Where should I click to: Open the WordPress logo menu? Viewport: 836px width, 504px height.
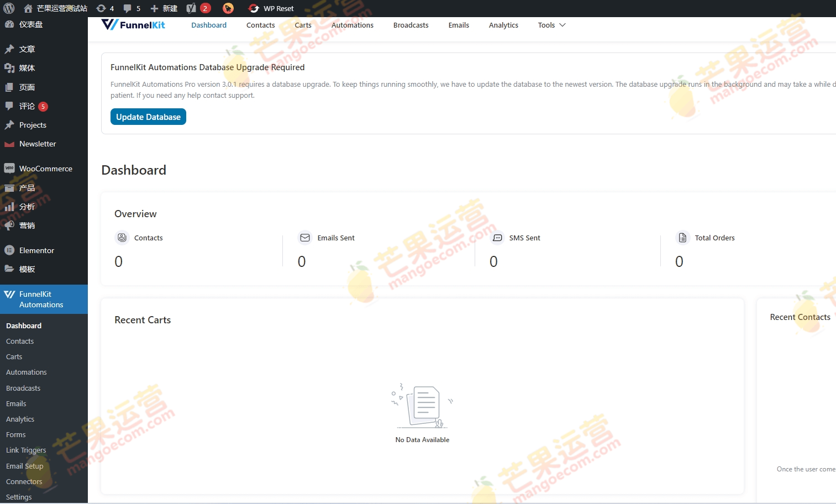[8, 8]
